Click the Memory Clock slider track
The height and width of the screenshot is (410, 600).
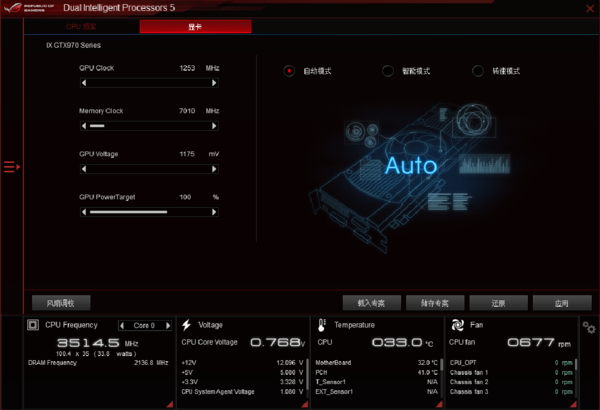point(149,126)
